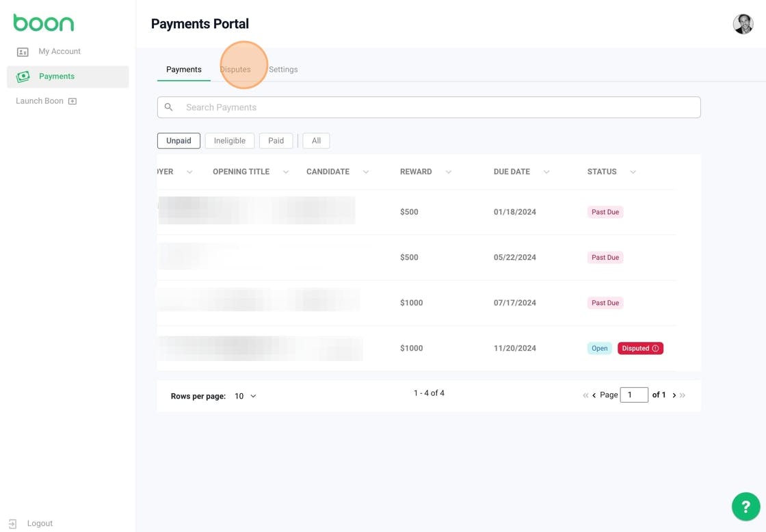Expand the Status column chevron
This screenshot has height=532, width=766.
633,172
